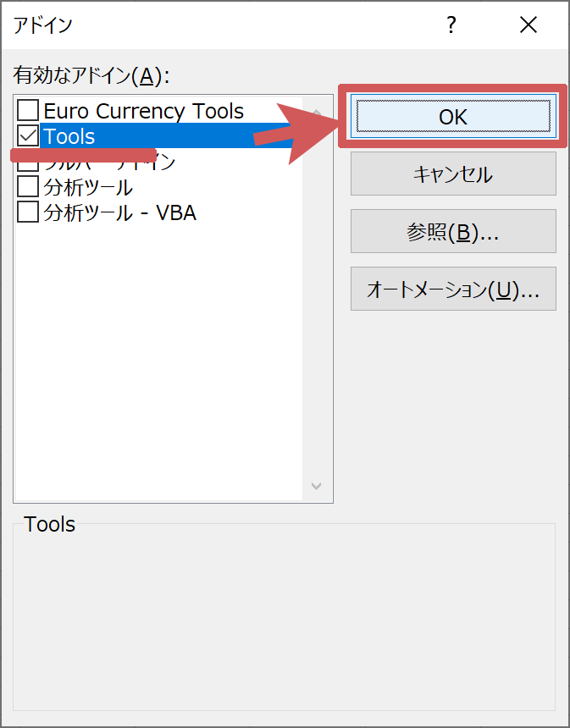Click the question mark help button
Image resolution: width=570 pixels, height=728 pixels.
(452, 25)
